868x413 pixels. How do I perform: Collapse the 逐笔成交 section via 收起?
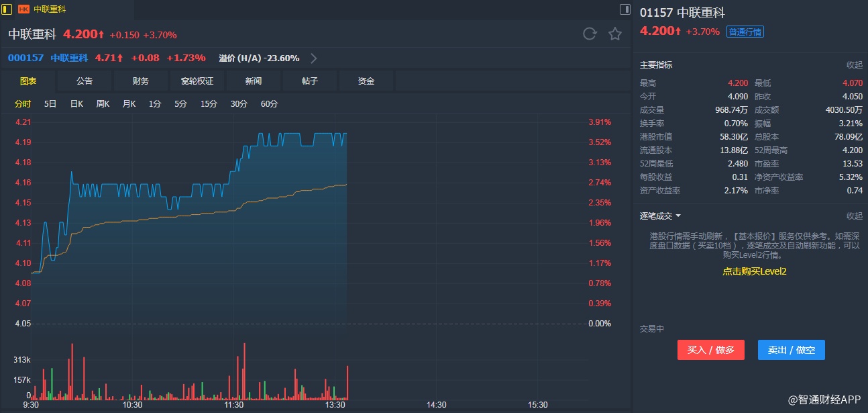(x=854, y=216)
